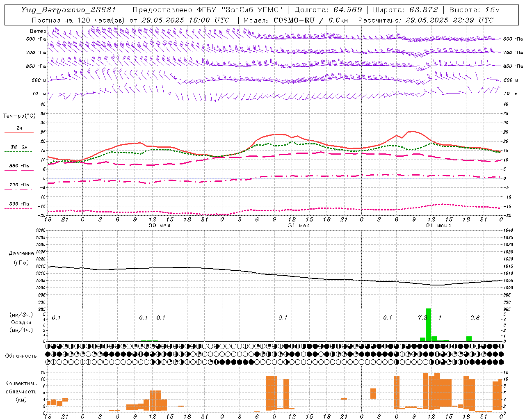Click the 01 июня date label

pos(438,226)
